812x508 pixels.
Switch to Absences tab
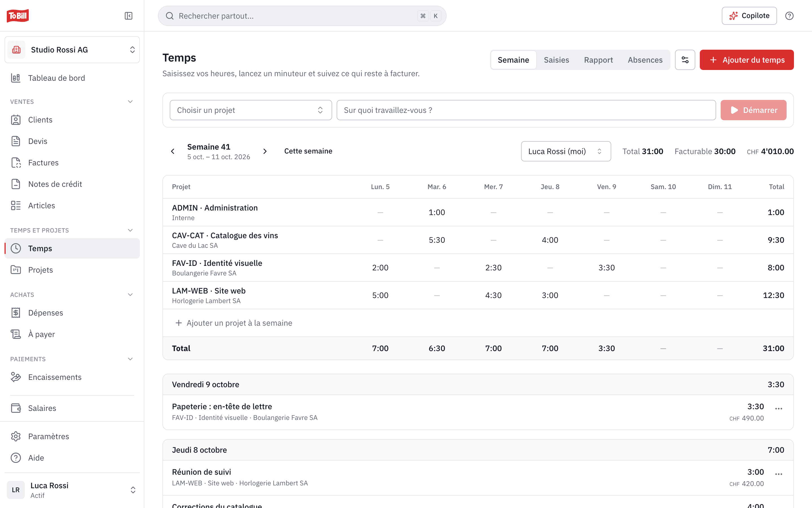tap(645, 60)
